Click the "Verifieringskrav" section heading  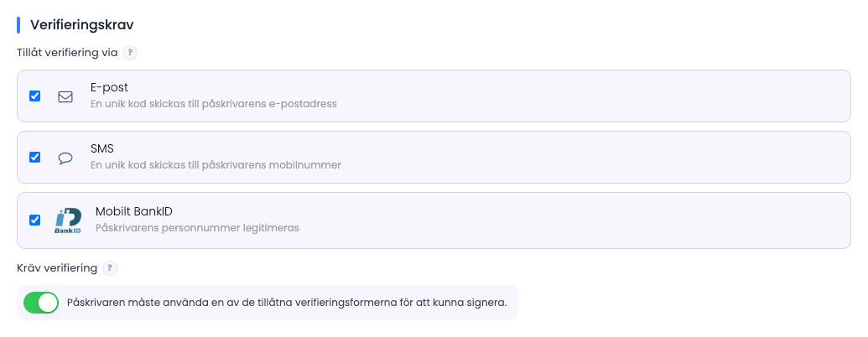pos(82,25)
